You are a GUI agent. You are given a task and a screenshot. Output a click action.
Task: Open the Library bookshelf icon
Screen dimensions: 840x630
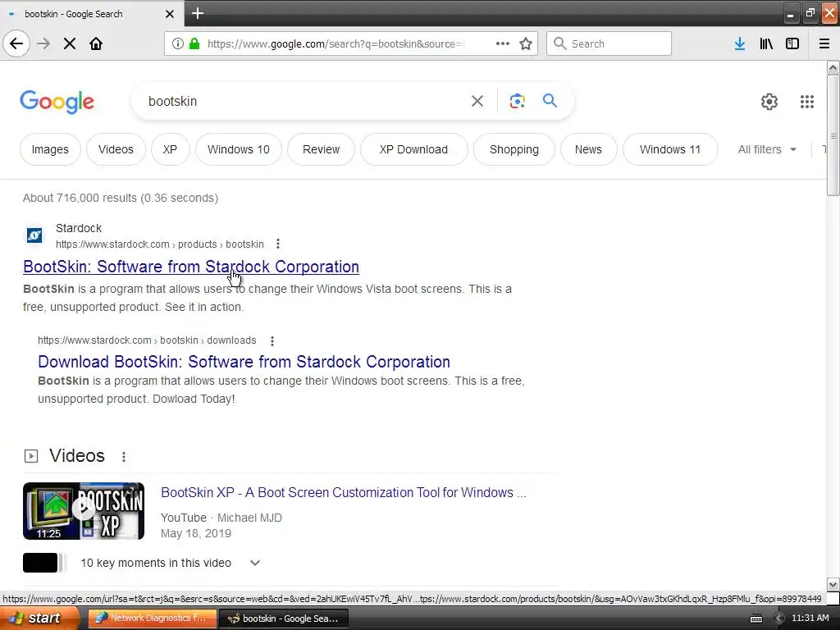point(766,43)
